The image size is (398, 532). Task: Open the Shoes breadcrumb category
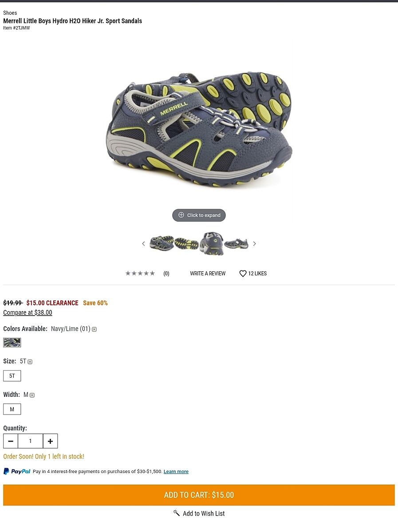pyautogui.click(x=10, y=13)
